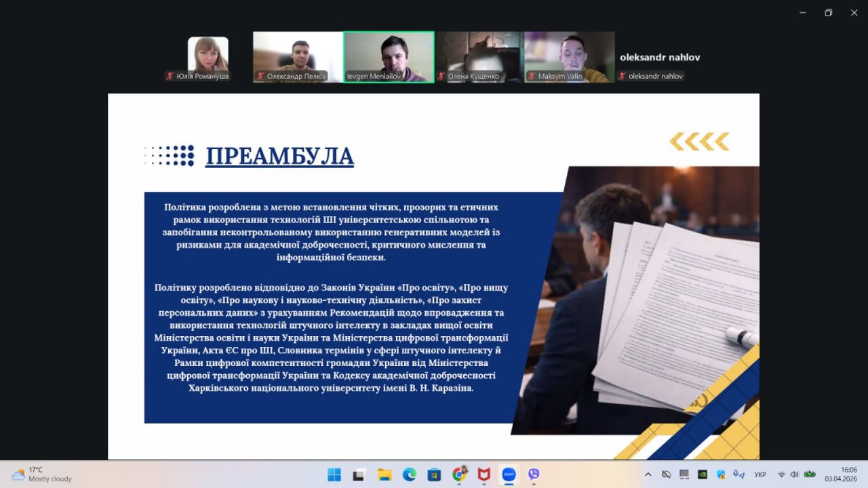Open Viber from the taskbar

point(534,474)
